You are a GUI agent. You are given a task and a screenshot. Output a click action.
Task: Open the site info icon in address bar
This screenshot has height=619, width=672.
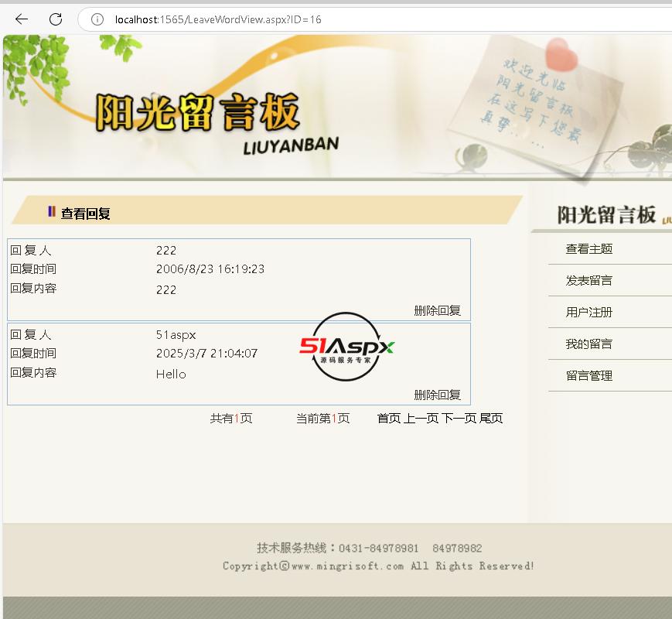[x=97, y=19]
